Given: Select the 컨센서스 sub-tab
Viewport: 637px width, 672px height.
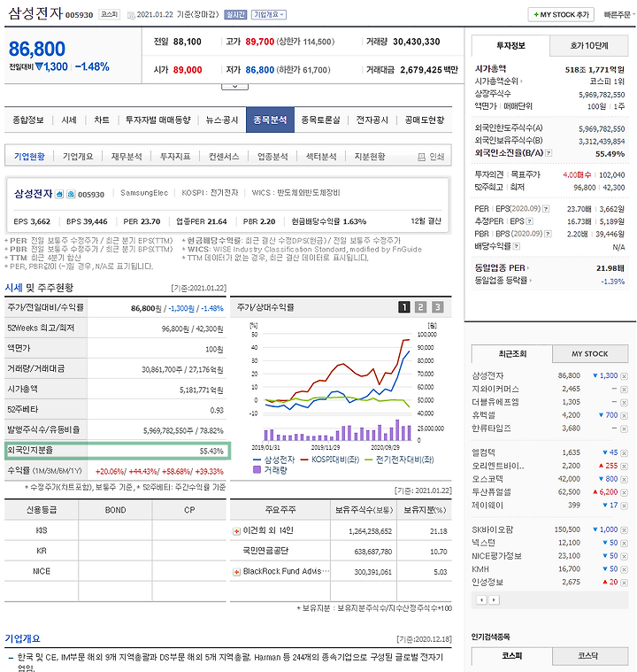Looking at the screenshot, I should point(224,157).
